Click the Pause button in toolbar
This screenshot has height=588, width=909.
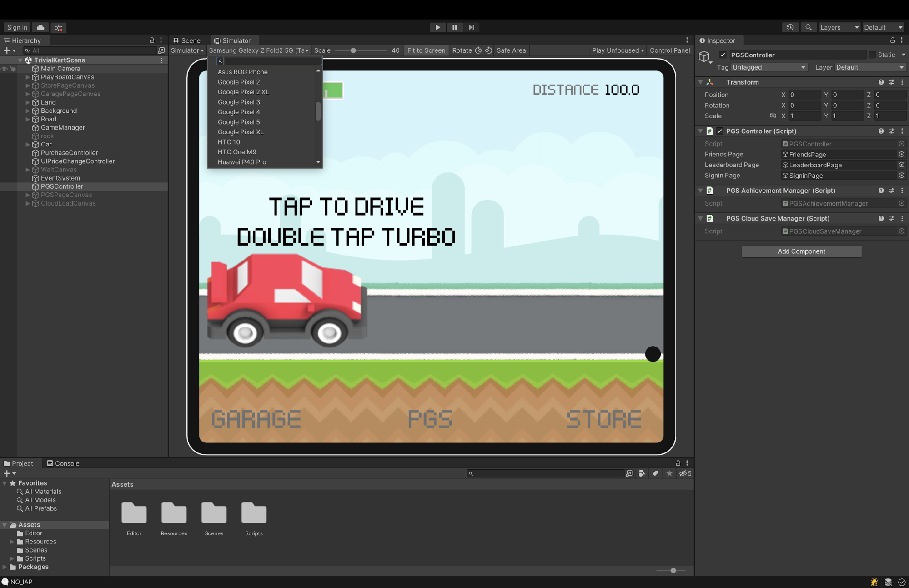tap(455, 26)
